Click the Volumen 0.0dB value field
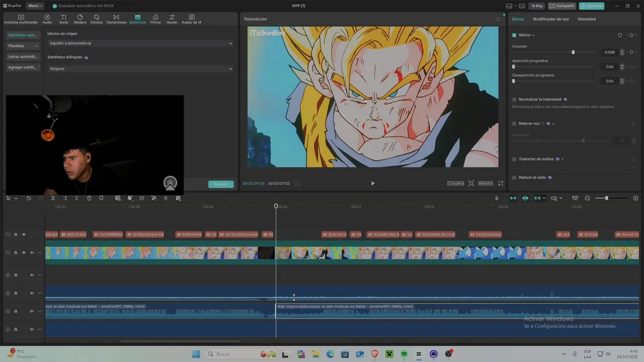The width and height of the screenshot is (644, 362). 609,52
